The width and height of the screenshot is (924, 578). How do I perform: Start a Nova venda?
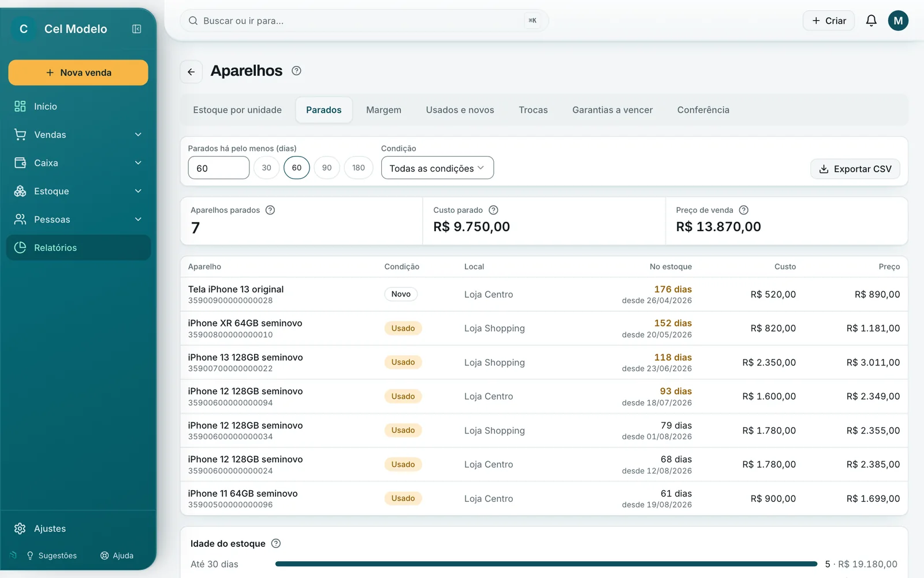(79, 73)
